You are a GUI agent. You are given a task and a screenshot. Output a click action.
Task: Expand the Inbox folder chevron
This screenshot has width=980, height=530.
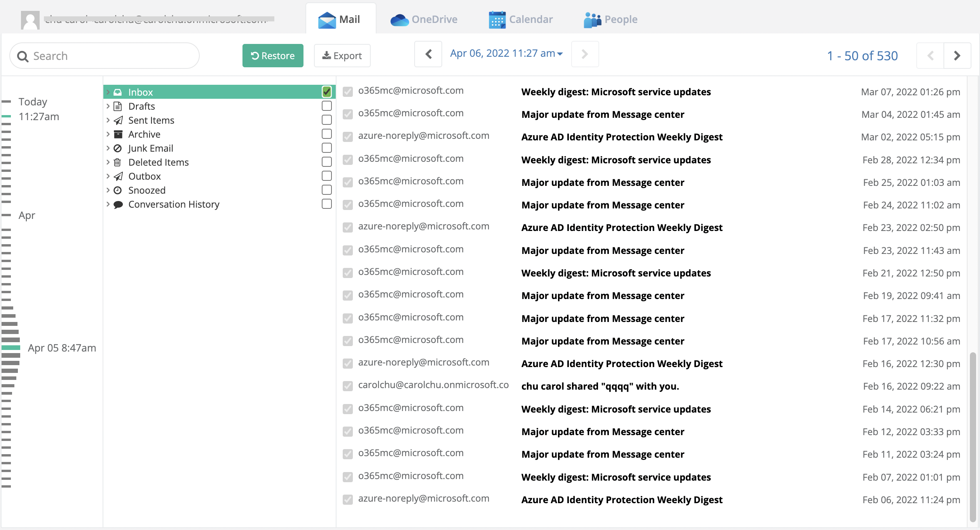point(108,92)
